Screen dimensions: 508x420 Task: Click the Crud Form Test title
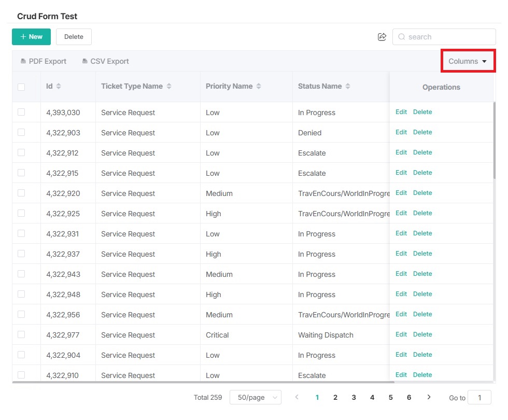coord(47,16)
